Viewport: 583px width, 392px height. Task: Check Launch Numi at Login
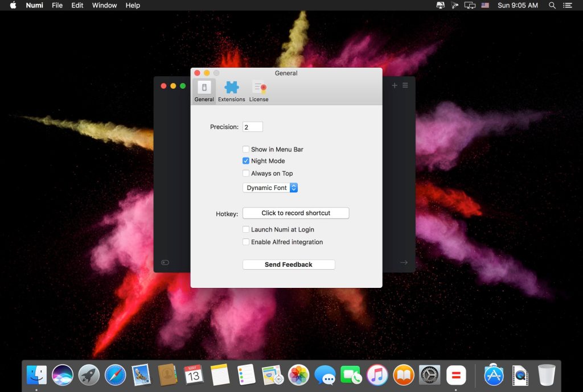pos(246,230)
